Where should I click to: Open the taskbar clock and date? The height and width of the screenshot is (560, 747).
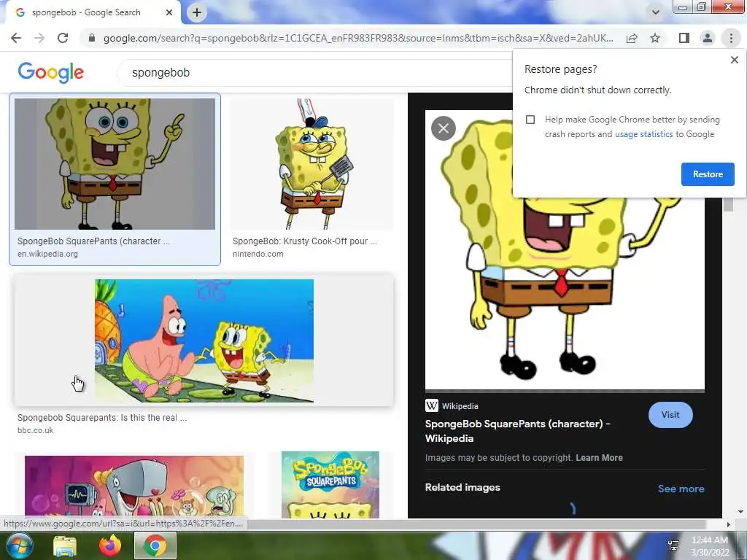point(711,545)
